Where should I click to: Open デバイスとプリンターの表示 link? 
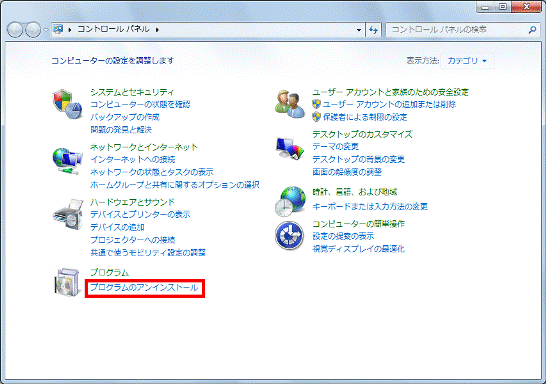pos(140,214)
